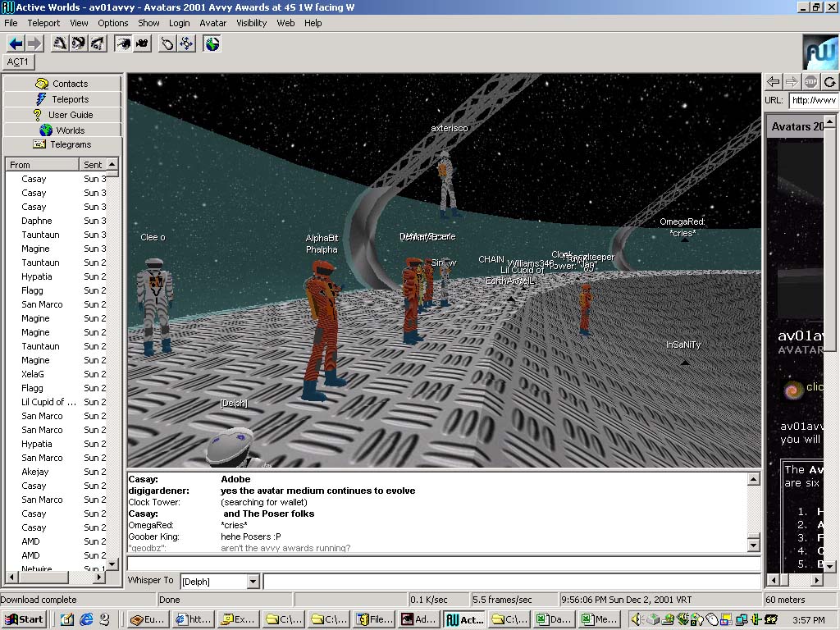Open the User Guide panel
Image resolution: width=840 pixels, height=630 pixels.
coord(62,115)
